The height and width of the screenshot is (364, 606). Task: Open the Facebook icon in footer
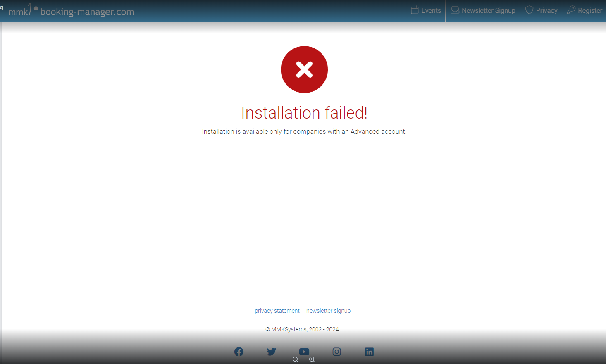click(x=239, y=352)
